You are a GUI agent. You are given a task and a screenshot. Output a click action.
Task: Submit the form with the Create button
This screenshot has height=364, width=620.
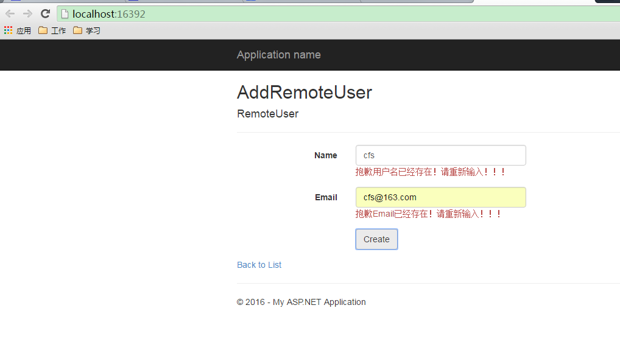(376, 239)
